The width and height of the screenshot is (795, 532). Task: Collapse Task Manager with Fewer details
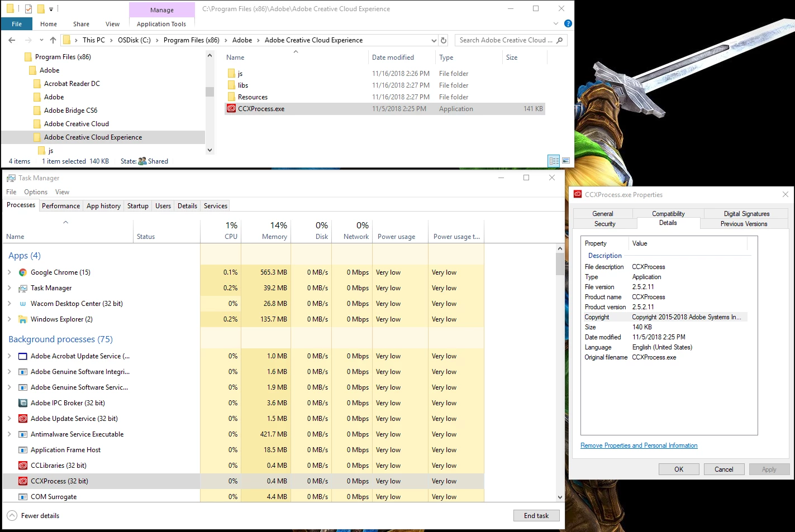pyautogui.click(x=34, y=516)
